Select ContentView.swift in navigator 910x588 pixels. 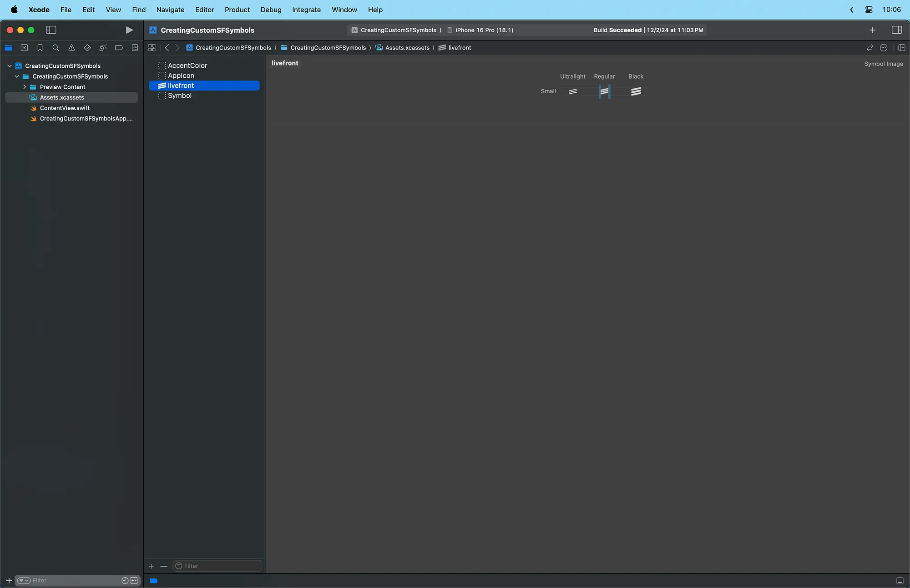tap(64, 107)
